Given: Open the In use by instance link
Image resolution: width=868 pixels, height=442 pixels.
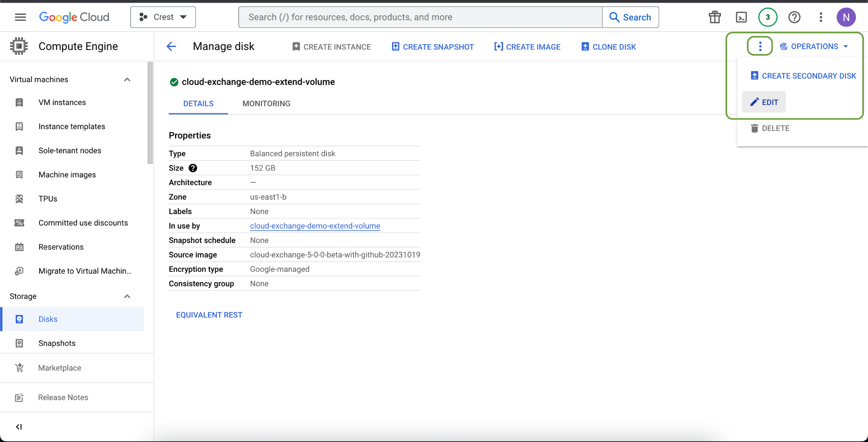Looking at the screenshot, I should tap(315, 226).
